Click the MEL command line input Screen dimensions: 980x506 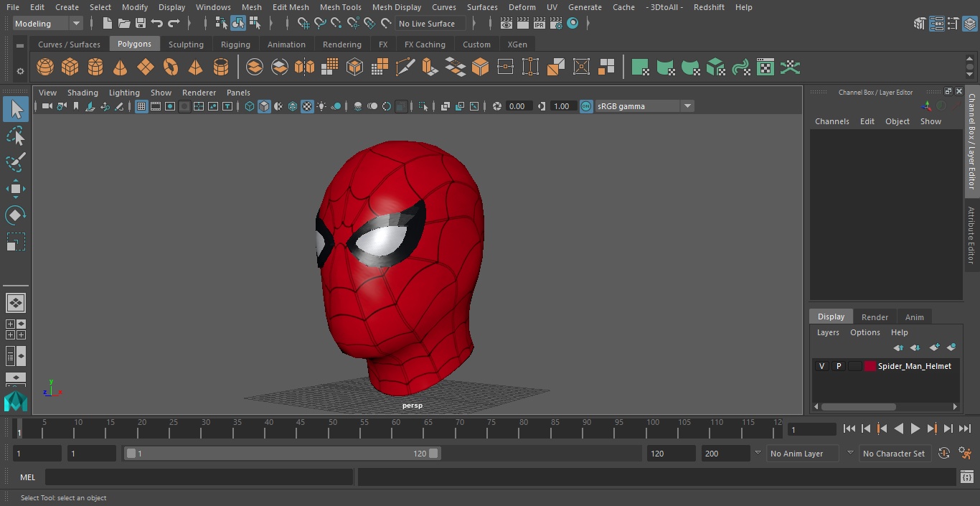(199, 477)
